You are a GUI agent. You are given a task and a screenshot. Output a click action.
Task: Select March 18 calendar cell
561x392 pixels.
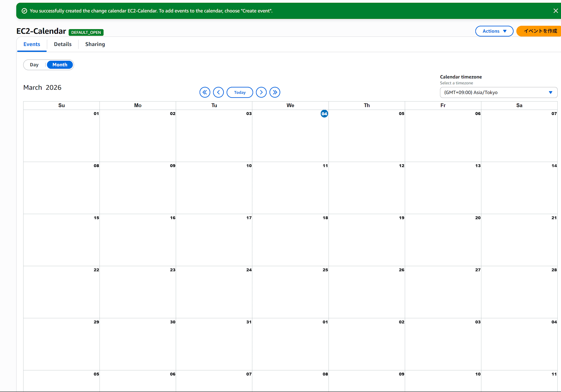(290, 240)
